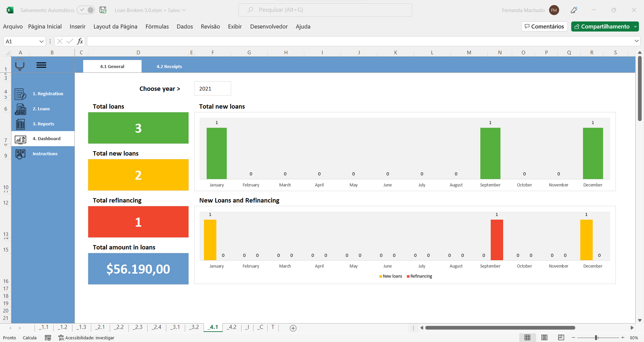This screenshot has height=342, width=644.
Task: Select the _3.1 sheet tab
Action: click(175, 327)
